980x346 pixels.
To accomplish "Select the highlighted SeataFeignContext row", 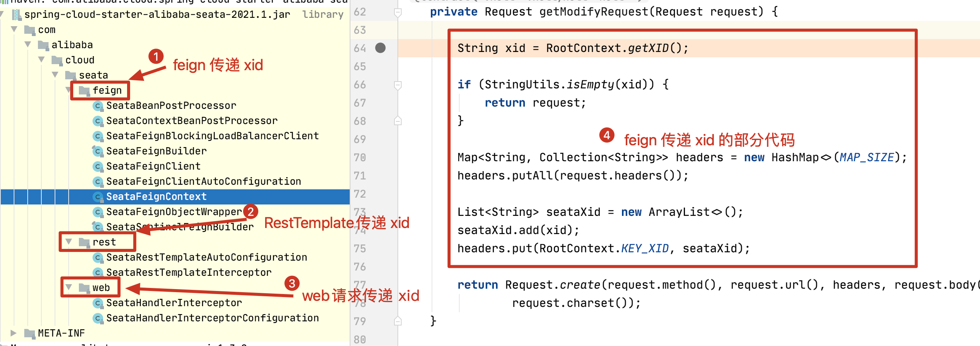I will click(175, 197).
